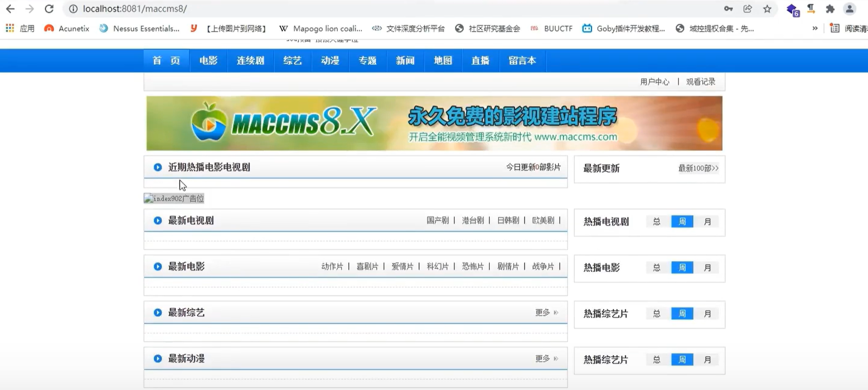Image resolution: width=868 pixels, height=390 pixels.
Task: Open the 用户中心 link
Action: 654,82
